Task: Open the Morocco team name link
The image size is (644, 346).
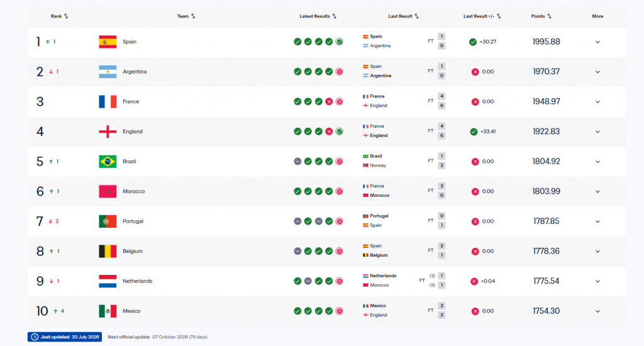Action: click(134, 191)
